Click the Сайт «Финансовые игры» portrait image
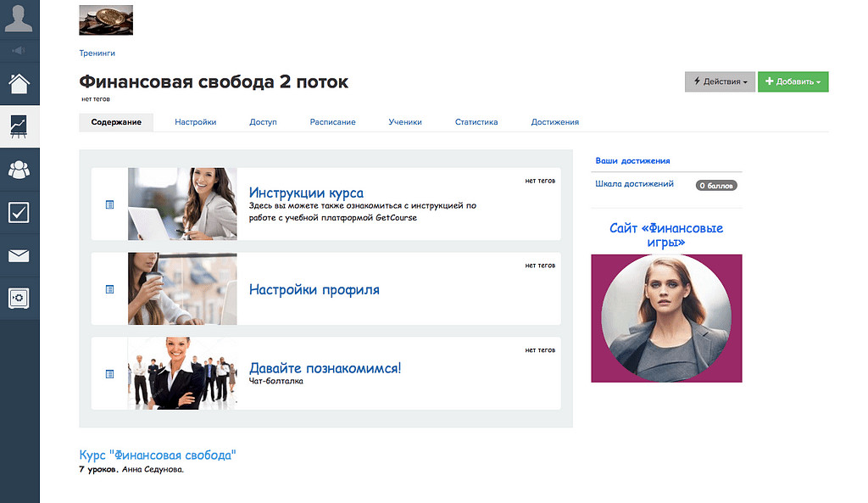This screenshot has width=868, height=503. pos(666,318)
